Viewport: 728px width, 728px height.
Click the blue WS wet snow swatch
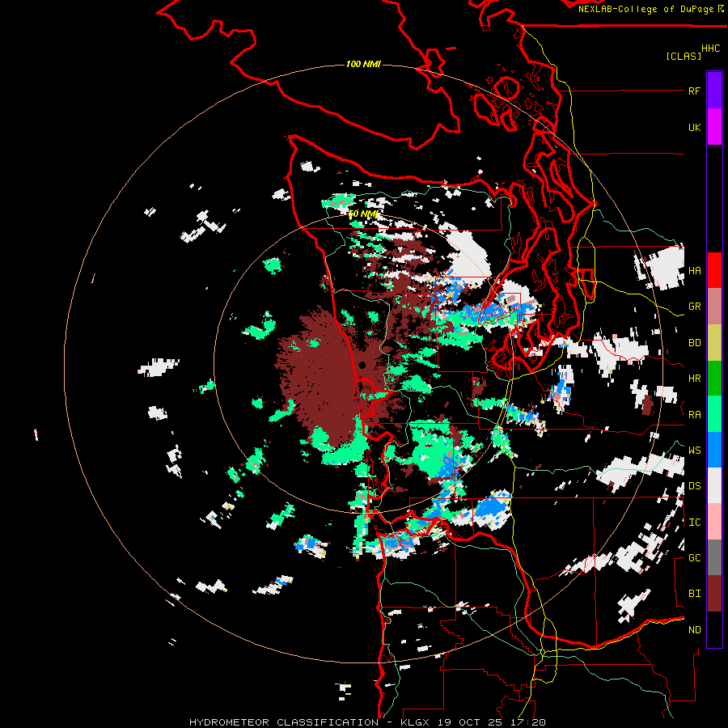click(x=714, y=450)
